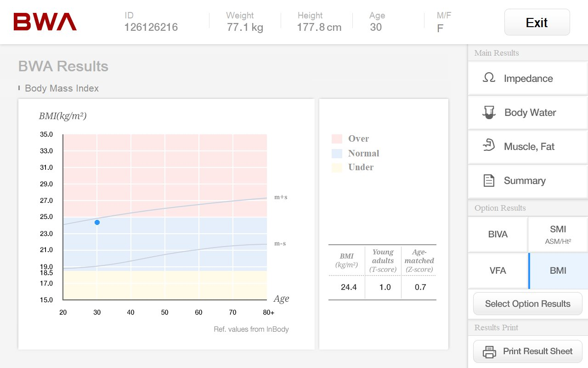
Task: Click the yellow Under legend swatch
Action: [x=337, y=167]
